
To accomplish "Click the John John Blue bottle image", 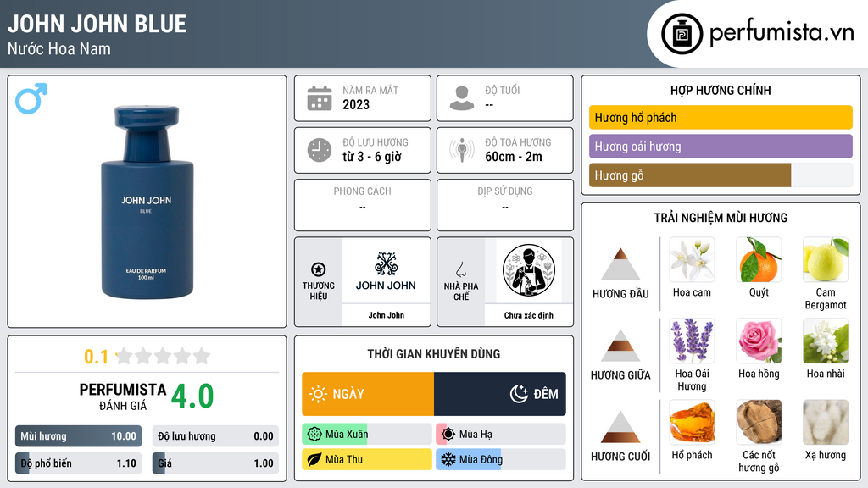I will point(147,202).
